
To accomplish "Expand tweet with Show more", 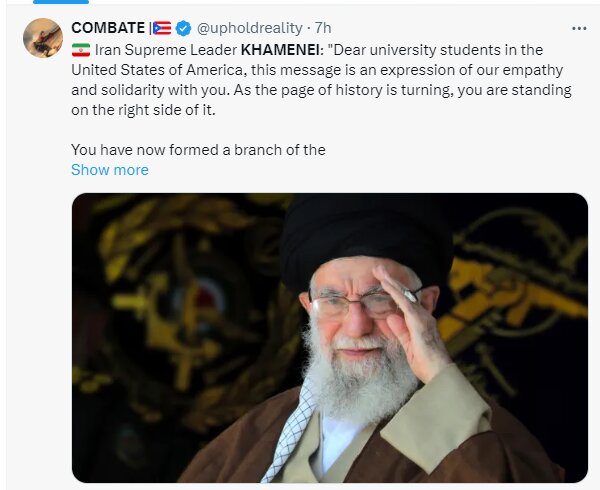I will pyautogui.click(x=109, y=170).
